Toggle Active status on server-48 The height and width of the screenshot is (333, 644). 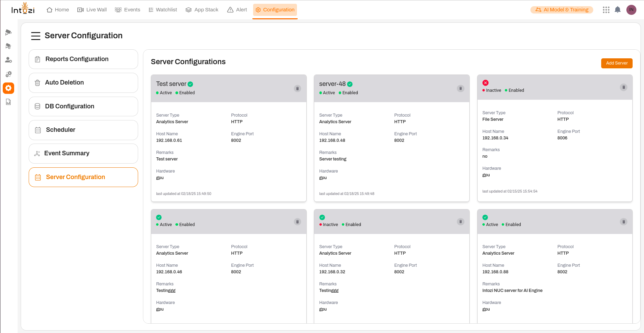[327, 92]
